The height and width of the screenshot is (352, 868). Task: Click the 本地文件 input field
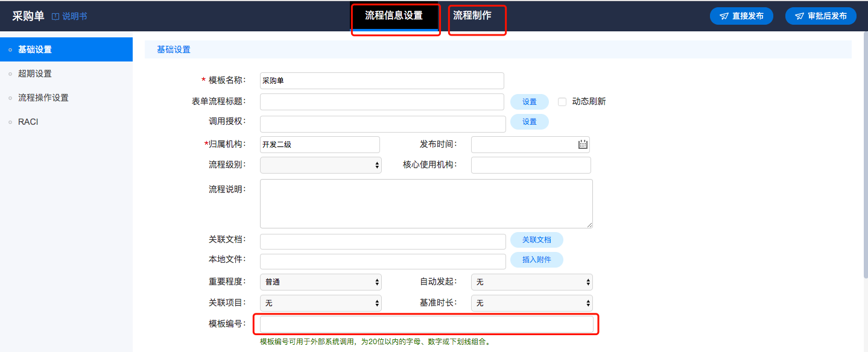coord(383,262)
